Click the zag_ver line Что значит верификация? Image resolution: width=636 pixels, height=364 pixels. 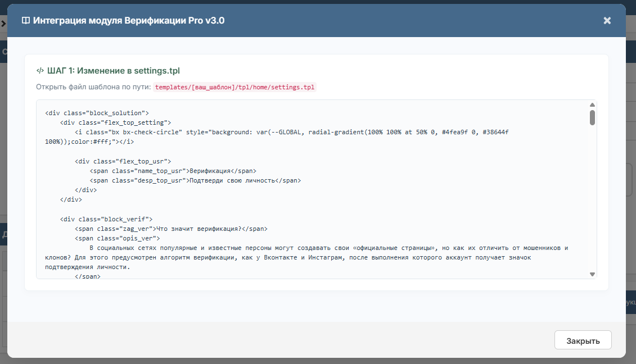171,229
